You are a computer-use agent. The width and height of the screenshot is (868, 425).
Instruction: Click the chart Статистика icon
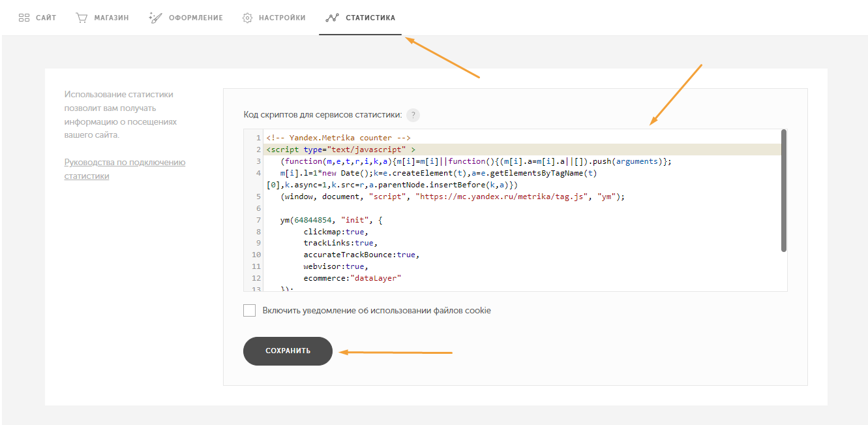[x=332, y=18]
